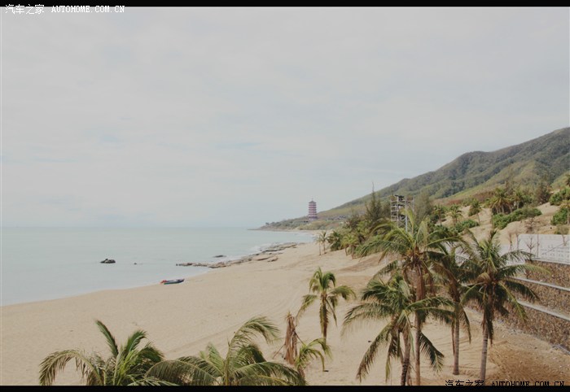Select the scaffolding tower near the trees
The height and width of the screenshot is (392, 570).
coord(397,208)
